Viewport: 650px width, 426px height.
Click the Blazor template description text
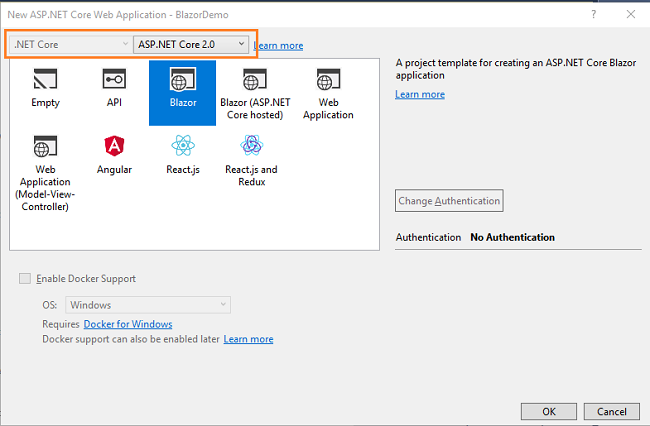(516, 69)
